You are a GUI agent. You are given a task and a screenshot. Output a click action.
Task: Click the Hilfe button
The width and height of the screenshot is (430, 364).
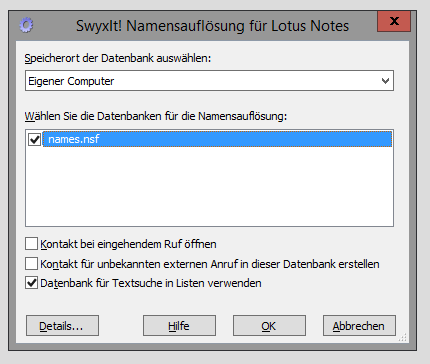click(179, 326)
